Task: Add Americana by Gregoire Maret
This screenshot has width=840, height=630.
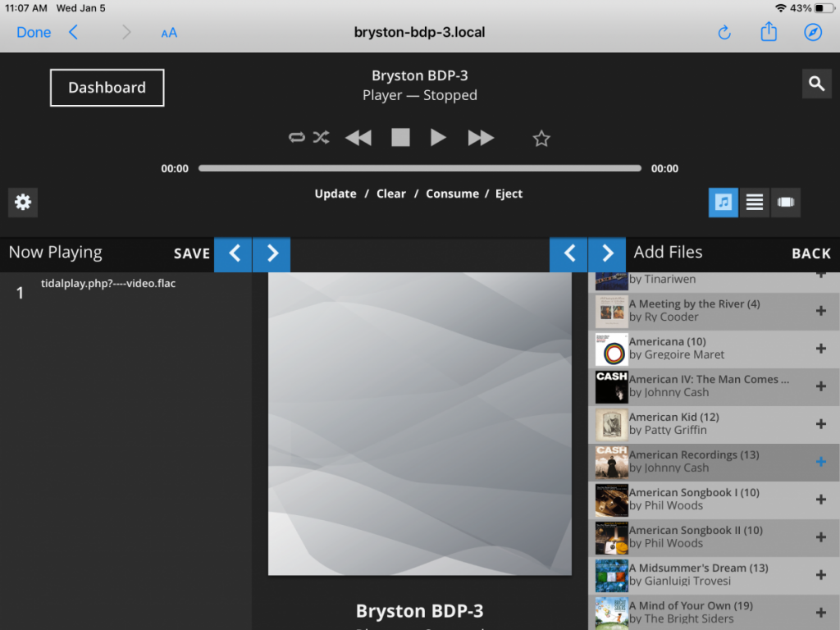Action: (820, 348)
